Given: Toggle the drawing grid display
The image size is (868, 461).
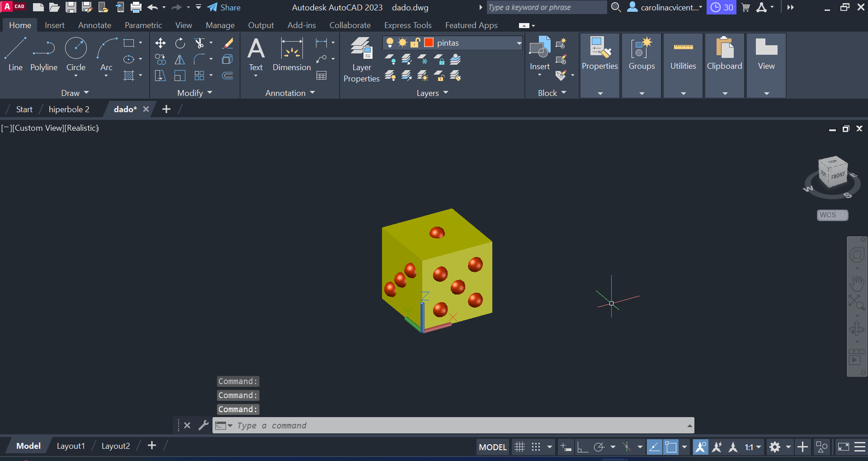Looking at the screenshot, I should [520, 447].
